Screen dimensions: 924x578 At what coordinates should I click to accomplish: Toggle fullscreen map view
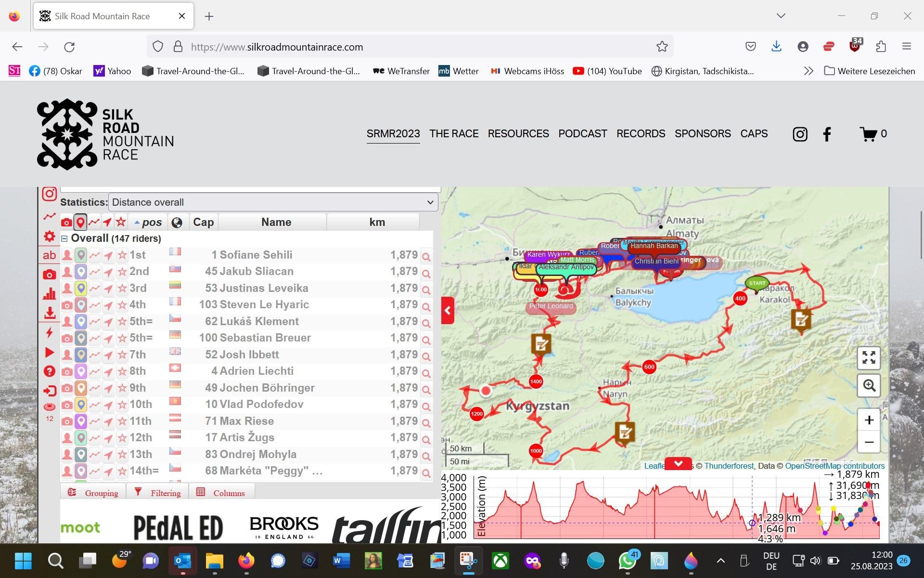coord(869,358)
